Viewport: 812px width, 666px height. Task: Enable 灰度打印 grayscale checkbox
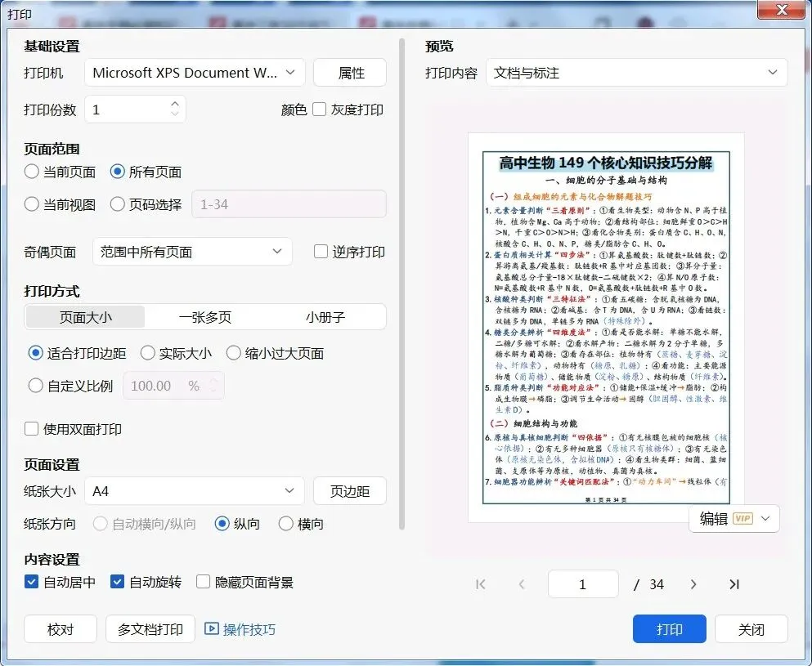tap(320, 110)
